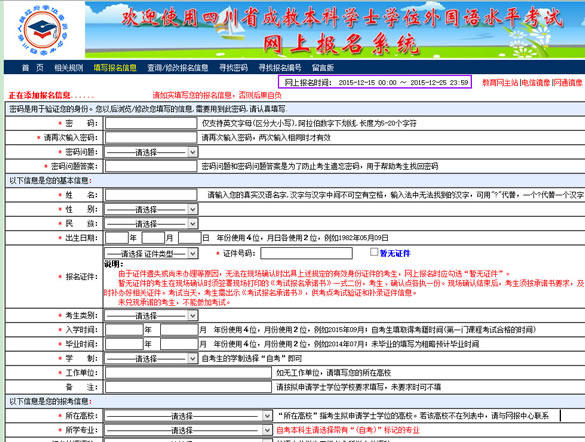This screenshot has width=585, height=442.
Task: Open the 首页 menu item
Action: tap(32, 68)
